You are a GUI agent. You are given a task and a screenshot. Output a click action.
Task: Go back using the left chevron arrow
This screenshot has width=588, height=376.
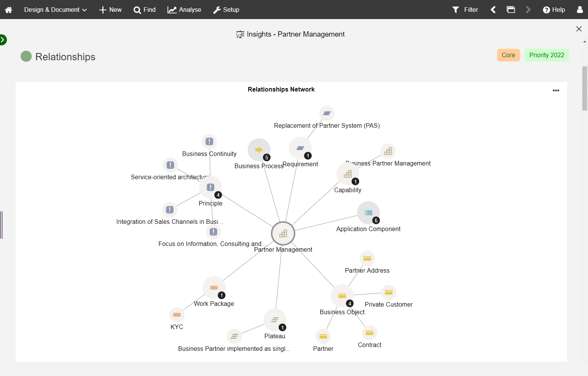coord(493,10)
